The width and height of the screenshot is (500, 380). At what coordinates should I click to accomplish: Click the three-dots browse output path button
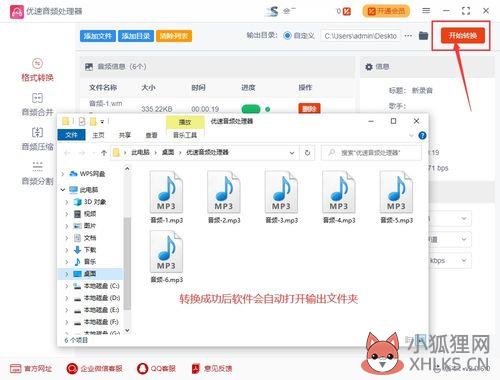tap(408, 36)
